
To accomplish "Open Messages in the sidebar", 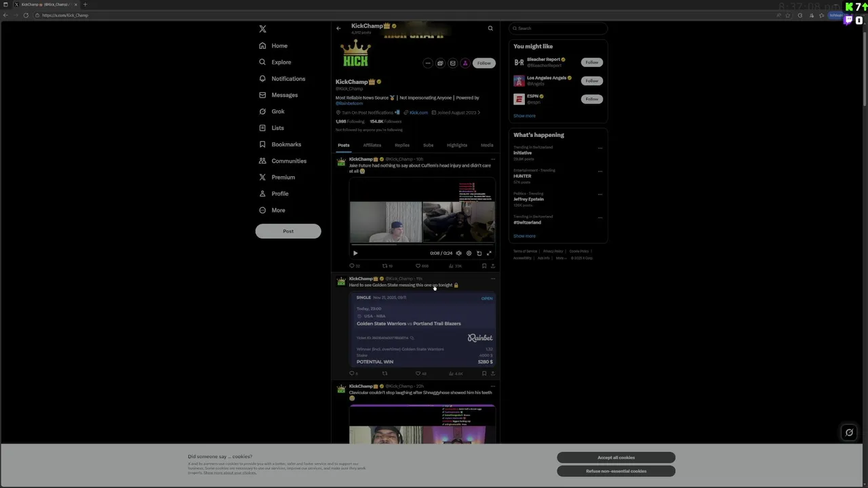I will (278, 95).
